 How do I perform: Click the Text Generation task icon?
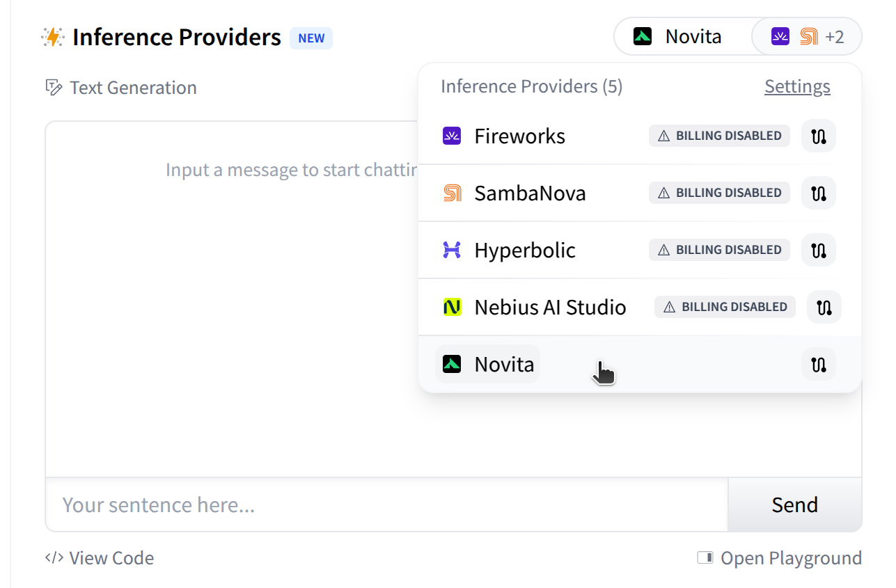coord(54,87)
